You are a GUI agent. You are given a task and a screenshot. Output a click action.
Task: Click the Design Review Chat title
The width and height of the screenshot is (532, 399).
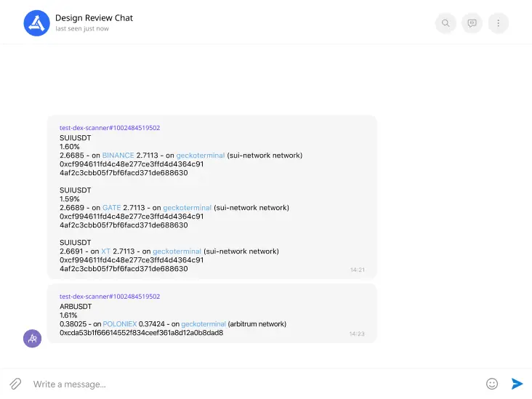(94, 18)
